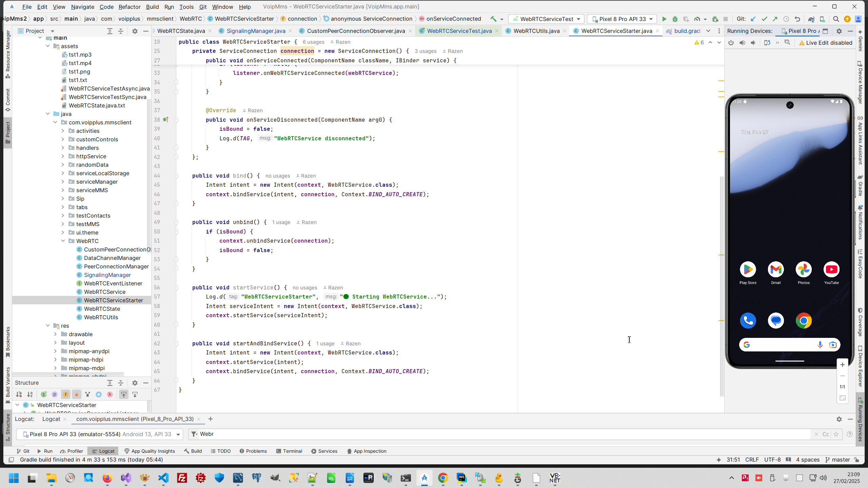The height and width of the screenshot is (488, 868).
Task: Rotate the emulator device icon
Action: [x=767, y=43]
